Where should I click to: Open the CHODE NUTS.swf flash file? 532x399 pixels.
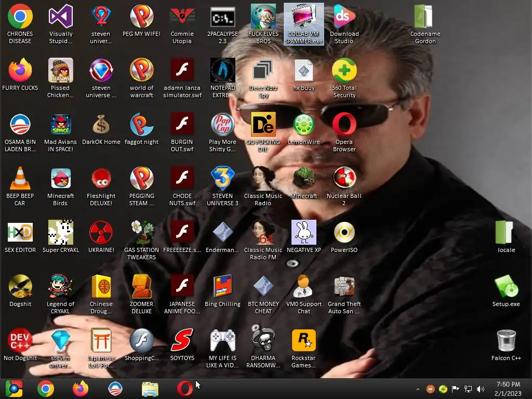[182, 178]
